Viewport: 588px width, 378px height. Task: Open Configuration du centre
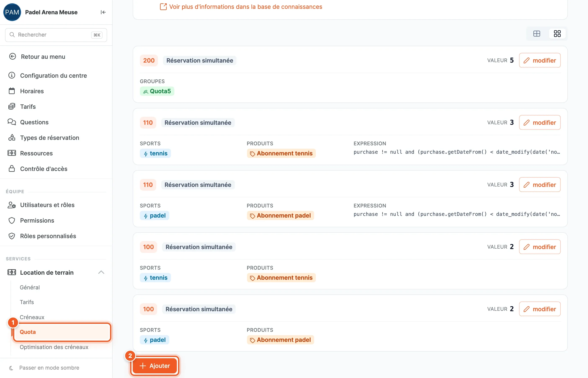coord(54,75)
